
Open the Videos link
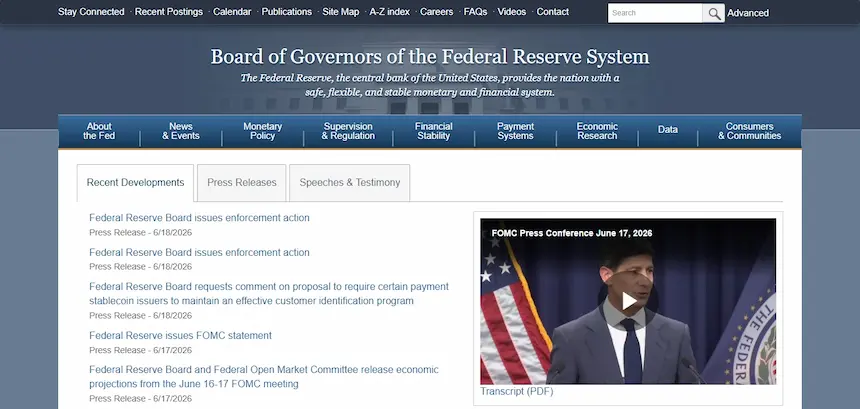pos(512,12)
